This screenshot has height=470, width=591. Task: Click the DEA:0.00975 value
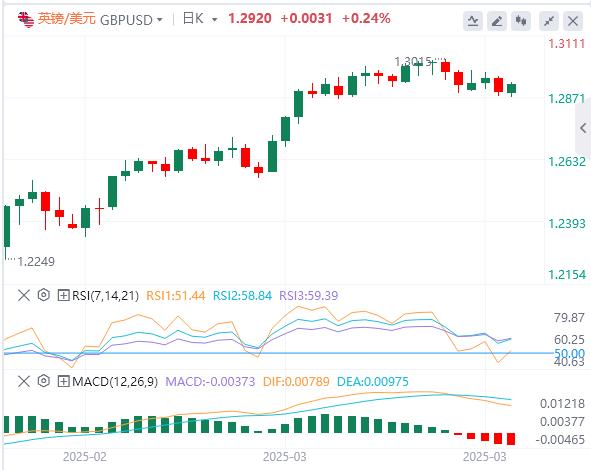(373, 381)
